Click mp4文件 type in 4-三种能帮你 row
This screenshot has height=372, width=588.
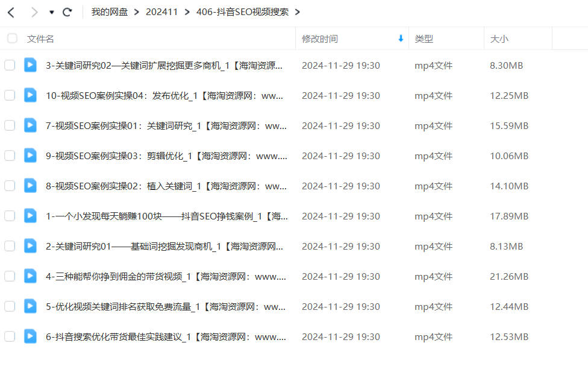pyautogui.click(x=434, y=277)
